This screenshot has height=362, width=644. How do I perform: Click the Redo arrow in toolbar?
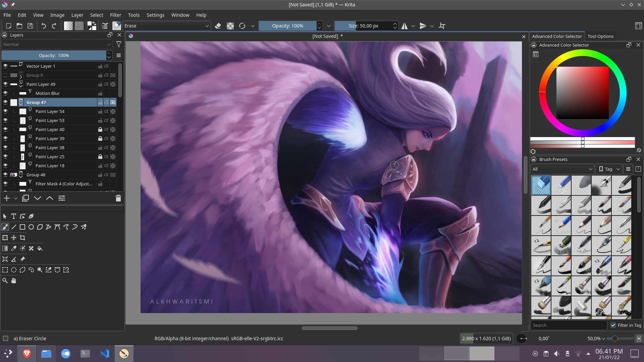pos(54,26)
